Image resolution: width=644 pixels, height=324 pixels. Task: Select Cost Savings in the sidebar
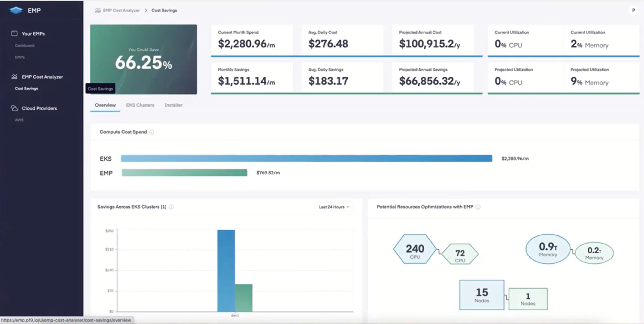[26, 89]
